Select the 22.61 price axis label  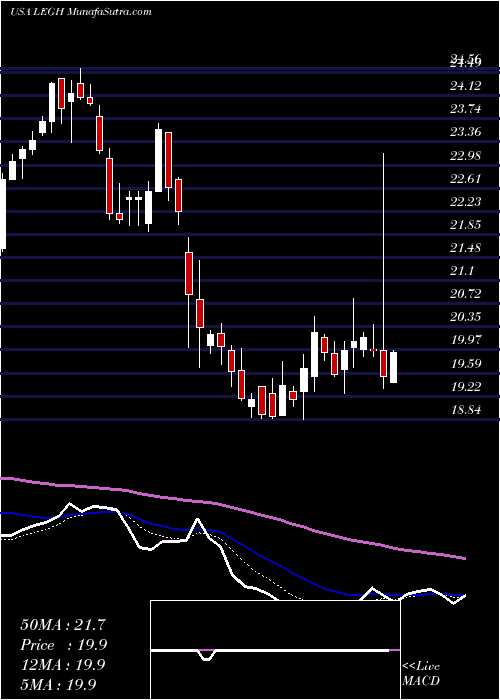point(466,178)
